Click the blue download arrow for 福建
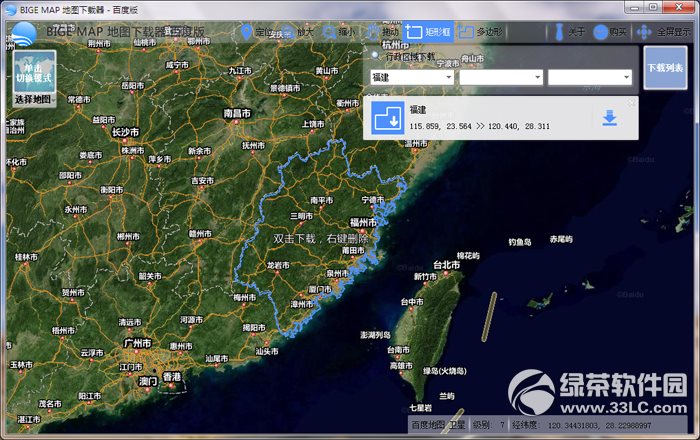Screen dimensions: 700x440 tap(609, 118)
